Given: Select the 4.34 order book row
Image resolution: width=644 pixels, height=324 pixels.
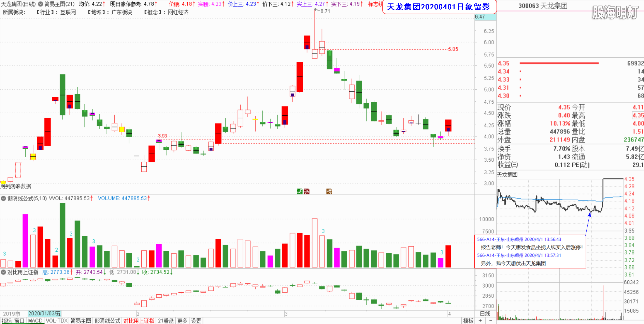Looking at the screenshot, I should pos(570,72).
